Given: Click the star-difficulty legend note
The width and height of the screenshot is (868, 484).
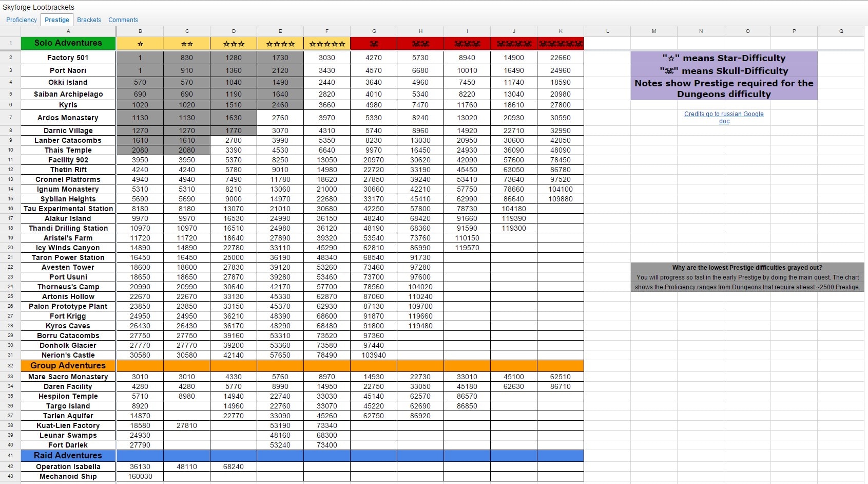Looking at the screenshot, I should pyautogui.click(x=724, y=58).
